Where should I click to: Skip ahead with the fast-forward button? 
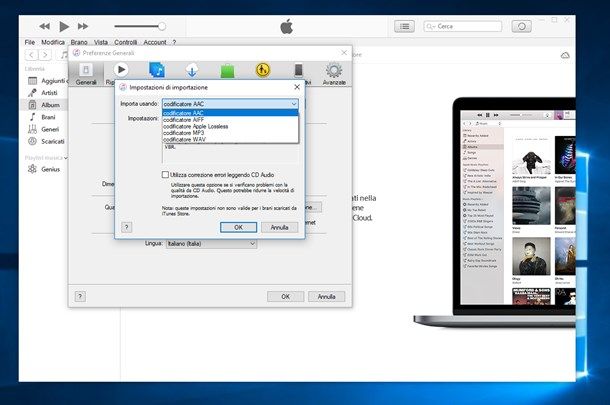click(83, 26)
